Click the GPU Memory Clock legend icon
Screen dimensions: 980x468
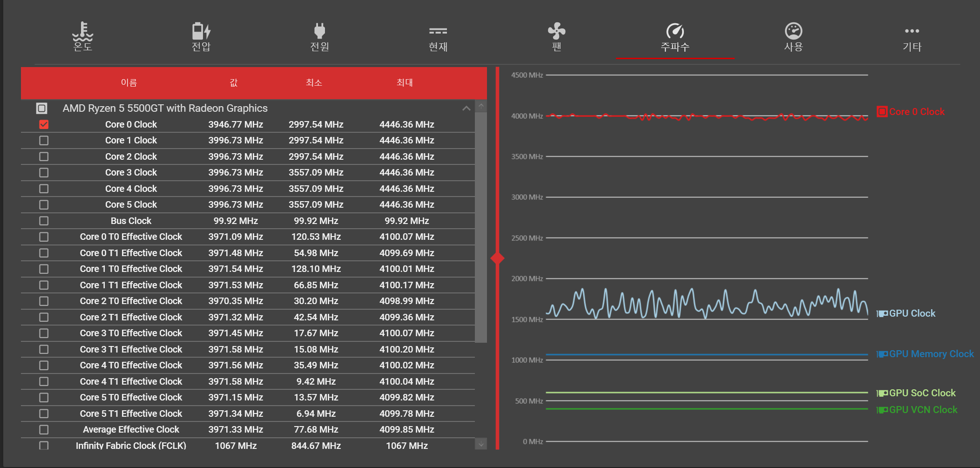click(x=882, y=354)
